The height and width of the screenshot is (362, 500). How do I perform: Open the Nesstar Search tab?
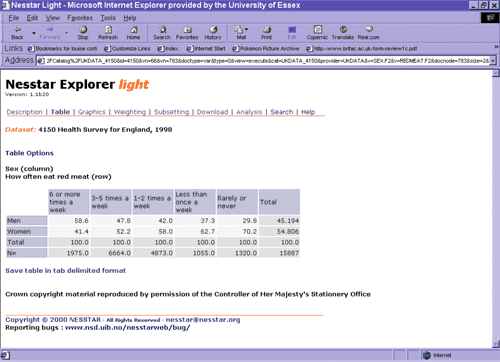tap(282, 112)
